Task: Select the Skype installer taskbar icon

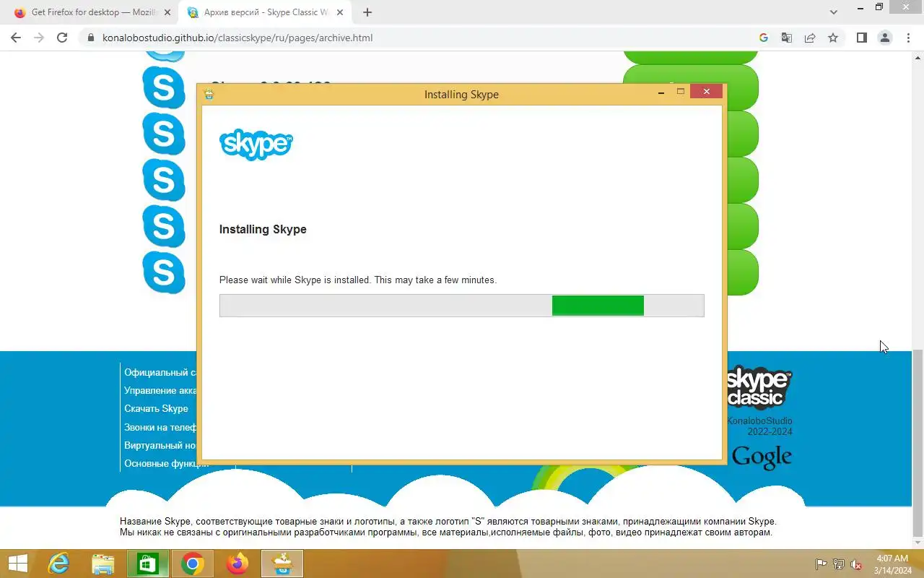Action: pos(282,564)
